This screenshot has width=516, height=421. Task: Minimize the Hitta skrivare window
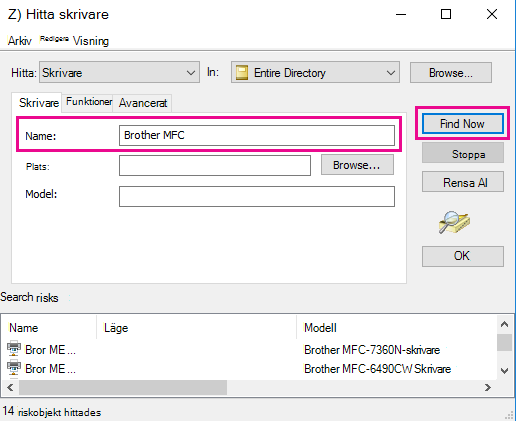(401, 14)
